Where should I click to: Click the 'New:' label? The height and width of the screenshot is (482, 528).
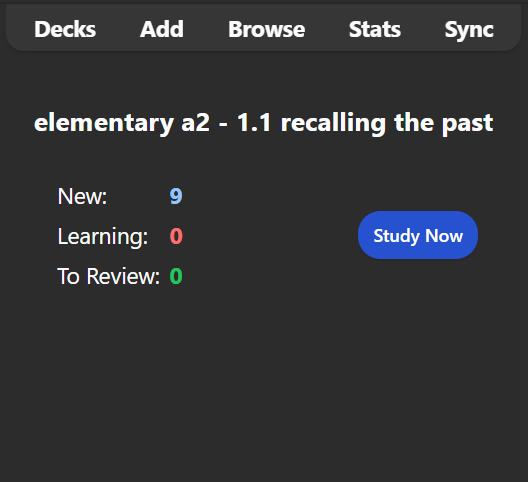coord(82,196)
